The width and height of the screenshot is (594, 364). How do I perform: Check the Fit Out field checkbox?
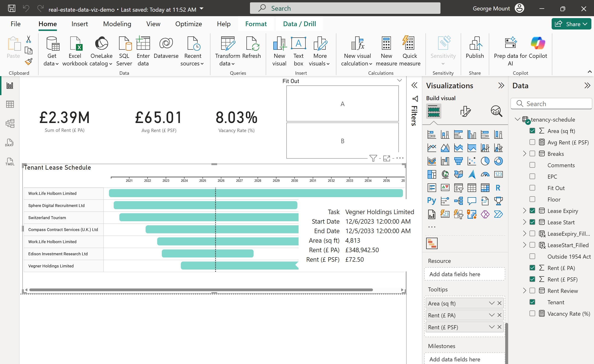pos(532,188)
